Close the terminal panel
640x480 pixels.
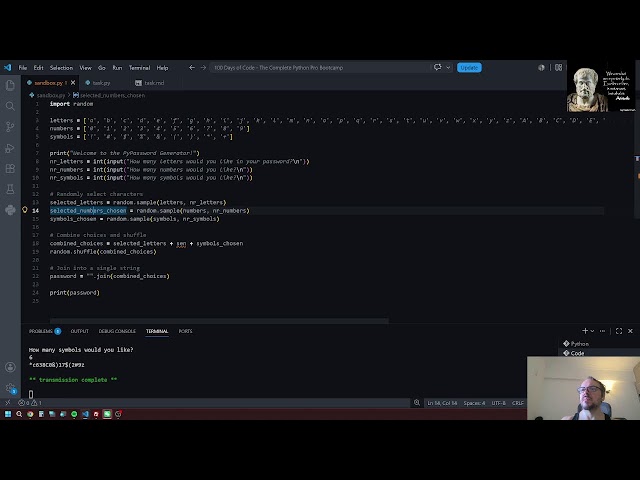click(x=630, y=331)
